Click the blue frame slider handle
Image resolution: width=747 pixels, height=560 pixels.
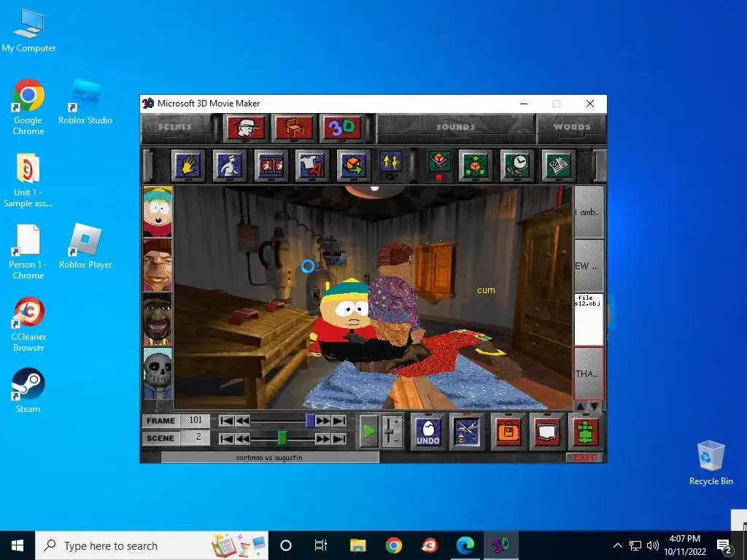310,421
